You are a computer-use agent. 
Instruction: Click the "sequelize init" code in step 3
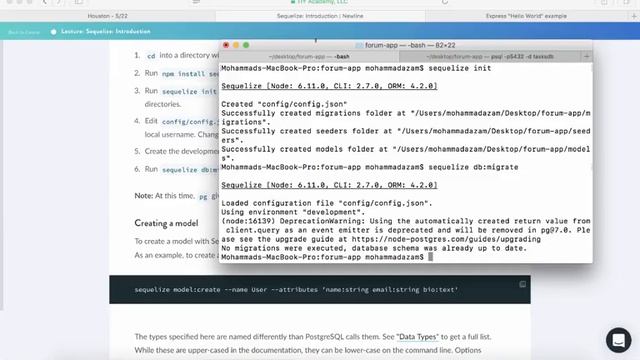click(189, 91)
